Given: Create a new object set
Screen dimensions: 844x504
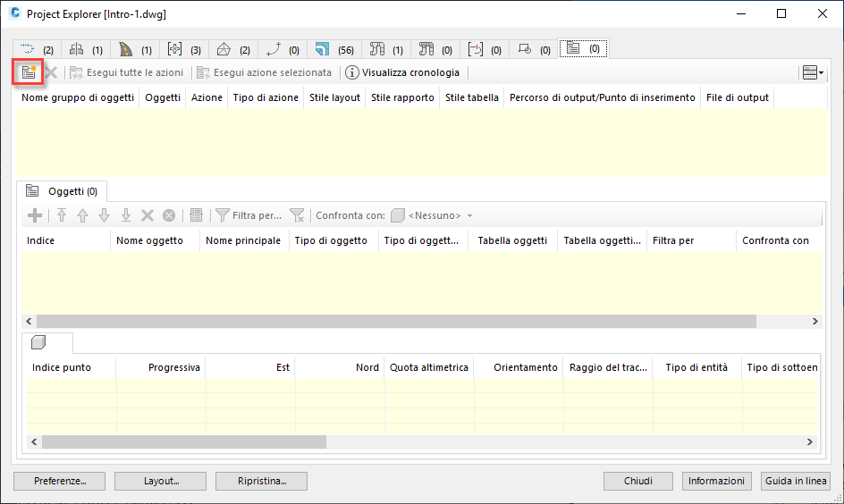Looking at the screenshot, I should (x=29, y=72).
